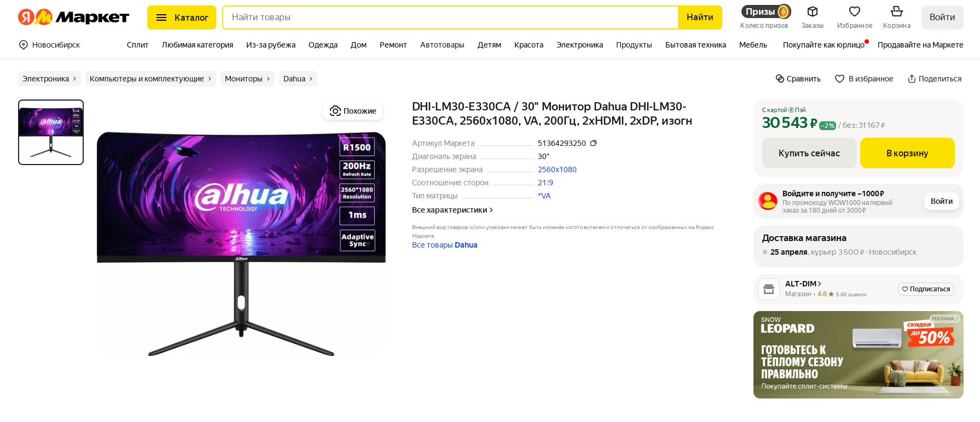
Task: Open the Детям category
Action: coord(489,45)
